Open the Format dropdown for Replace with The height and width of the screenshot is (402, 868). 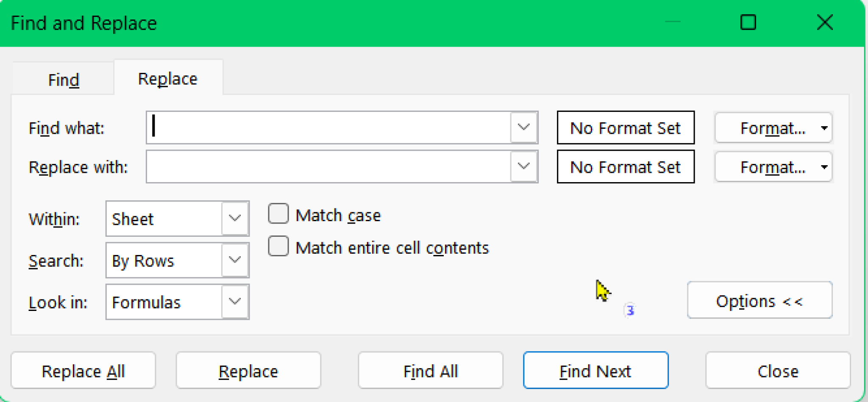point(773,166)
